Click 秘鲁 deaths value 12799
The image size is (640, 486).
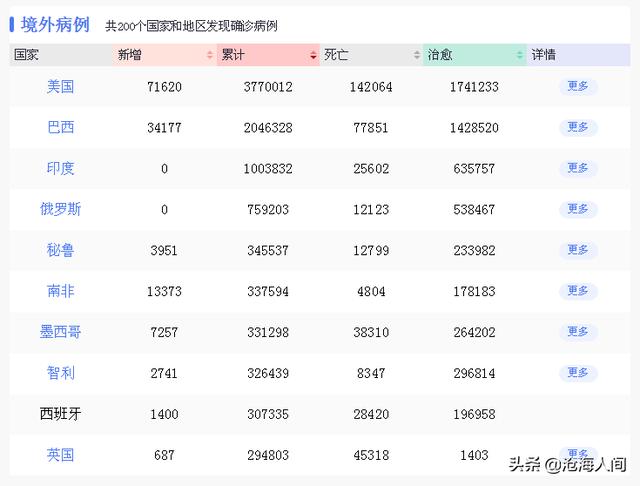click(371, 250)
